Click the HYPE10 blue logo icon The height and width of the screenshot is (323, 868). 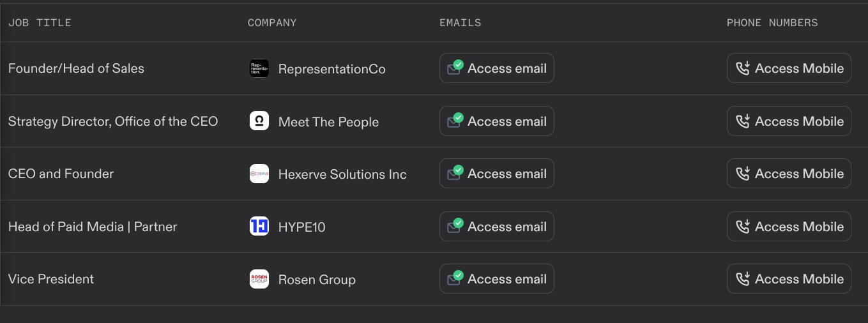259,226
